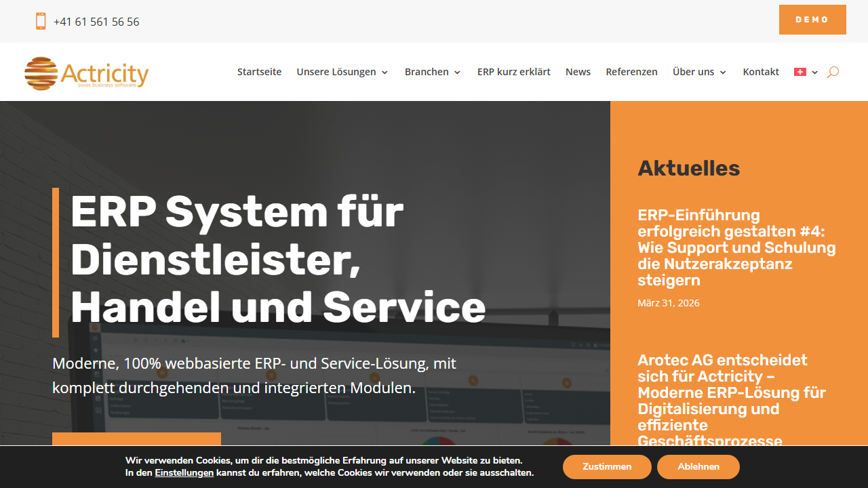This screenshot has height=488, width=868.
Task: Expand Unsere Lösungen chevron
Action: click(384, 73)
